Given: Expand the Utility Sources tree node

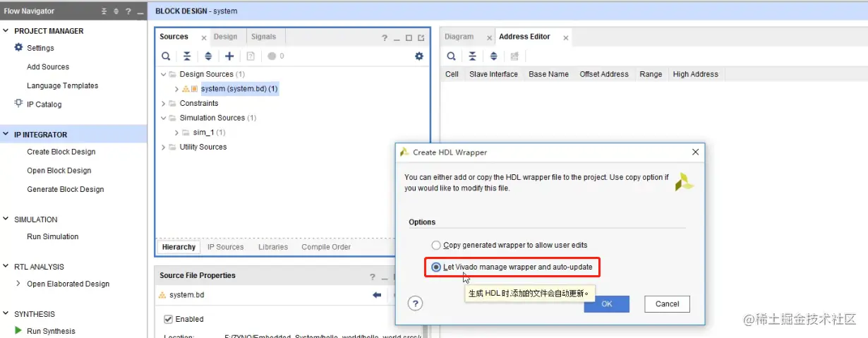Looking at the screenshot, I should [x=164, y=147].
